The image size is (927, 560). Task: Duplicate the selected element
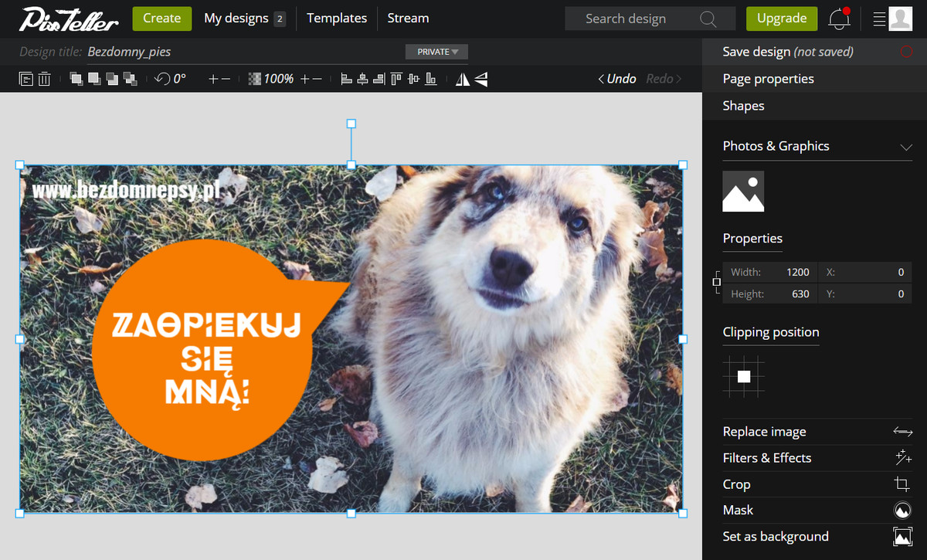click(x=26, y=79)
